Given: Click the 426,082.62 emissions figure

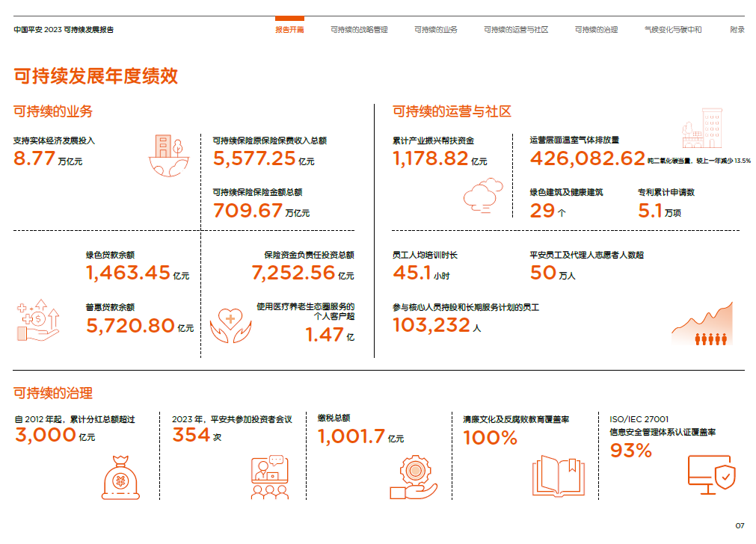Looking at the screenshot, I should (x=587, y=158).
